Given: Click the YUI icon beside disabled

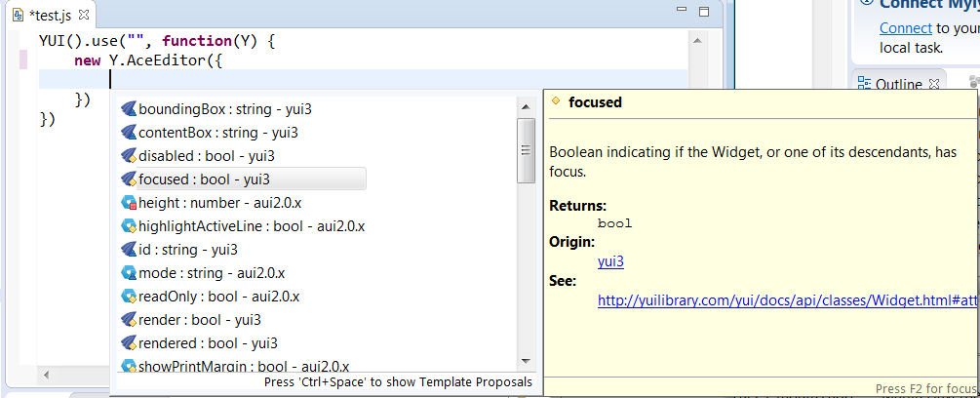Looking at the screenshot, I should [129, 155].
